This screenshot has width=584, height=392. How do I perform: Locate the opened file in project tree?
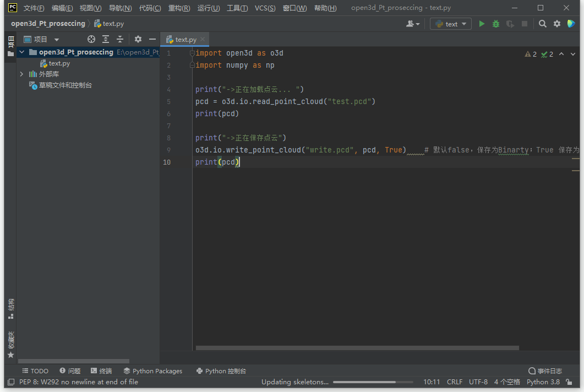coord(91,39)
